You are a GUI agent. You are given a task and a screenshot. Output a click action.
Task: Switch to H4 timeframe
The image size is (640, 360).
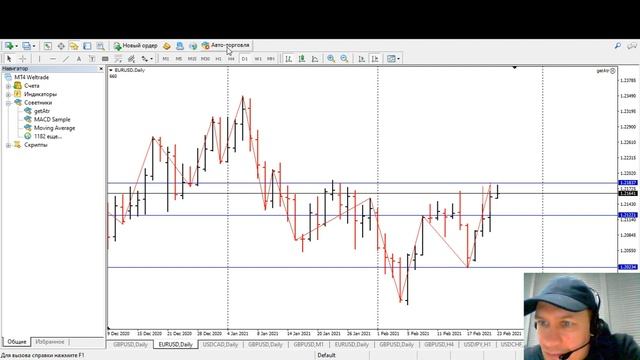pos(231,59)
